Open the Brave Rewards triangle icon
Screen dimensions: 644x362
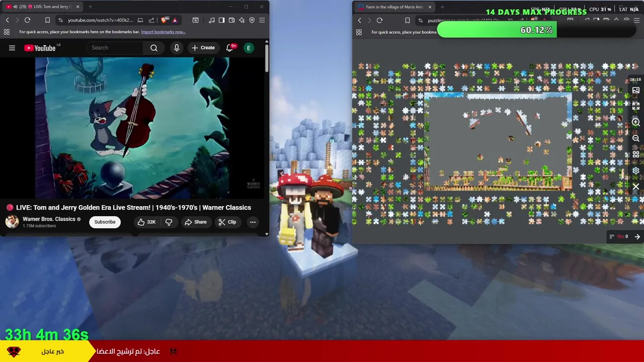pyautogui.click(x=175, y=20)
